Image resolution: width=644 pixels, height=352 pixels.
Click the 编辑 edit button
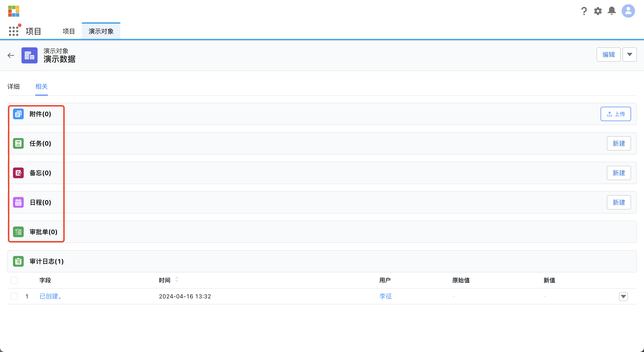[x=608, y=55]
